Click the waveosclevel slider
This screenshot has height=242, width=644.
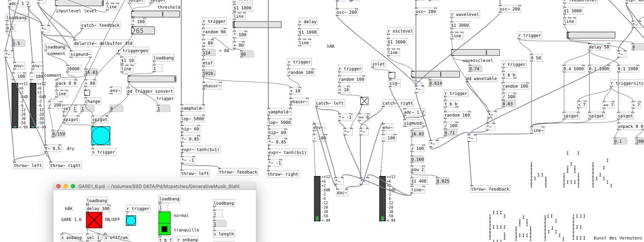click(x=475, y=52)
